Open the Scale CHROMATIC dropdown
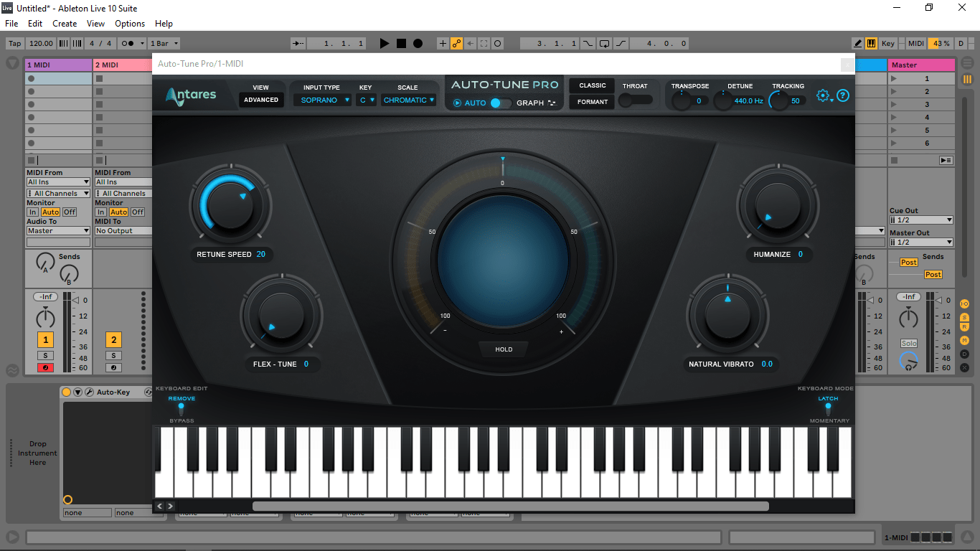The width and height of the screenshot is (980, 551). coord(409,100)
